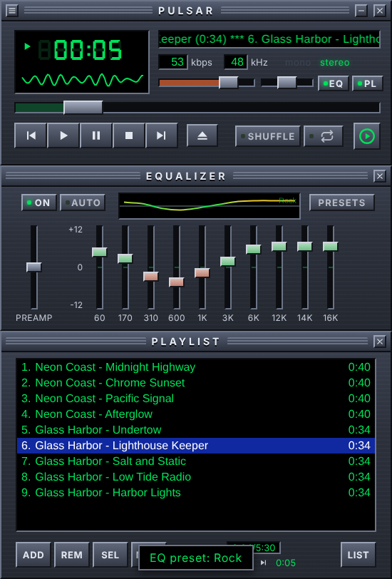Viewport: 392px width, 579px height.
Task: Skip to the previous track
Action: [31, 135]
